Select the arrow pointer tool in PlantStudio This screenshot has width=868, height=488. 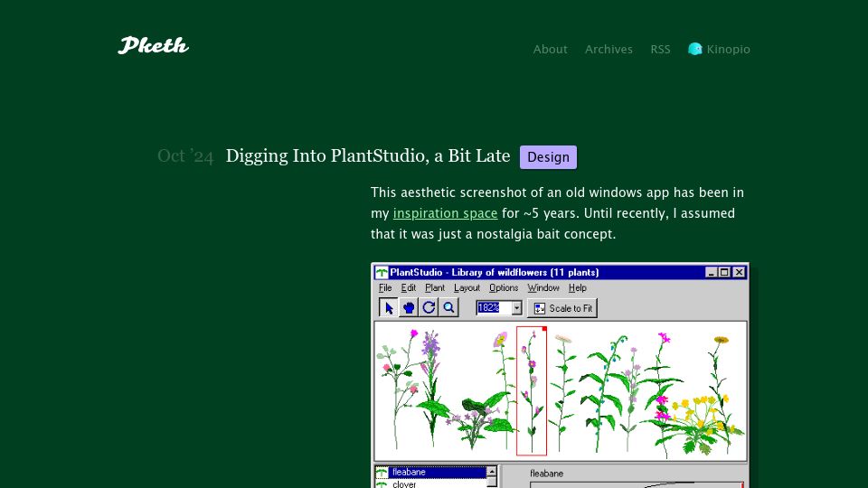point(389,307)
